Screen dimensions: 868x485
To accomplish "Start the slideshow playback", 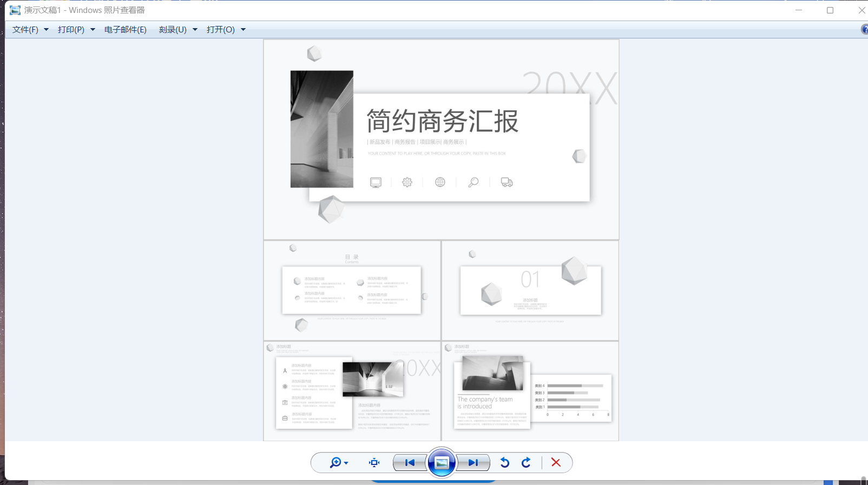I will [x=442, y=463].
